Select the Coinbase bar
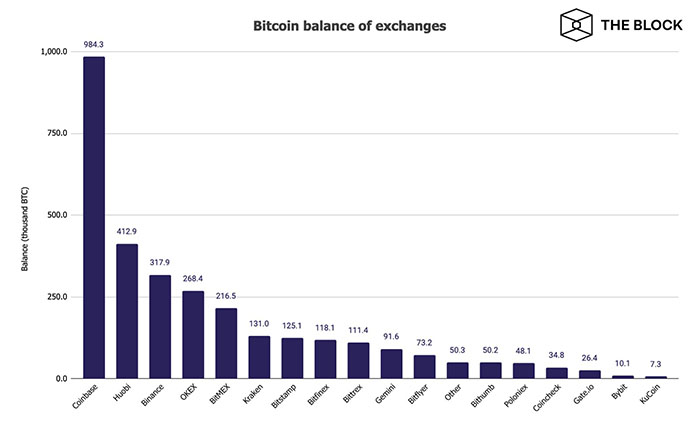Screen dimensions: 700x431 (x=94, y=218)
